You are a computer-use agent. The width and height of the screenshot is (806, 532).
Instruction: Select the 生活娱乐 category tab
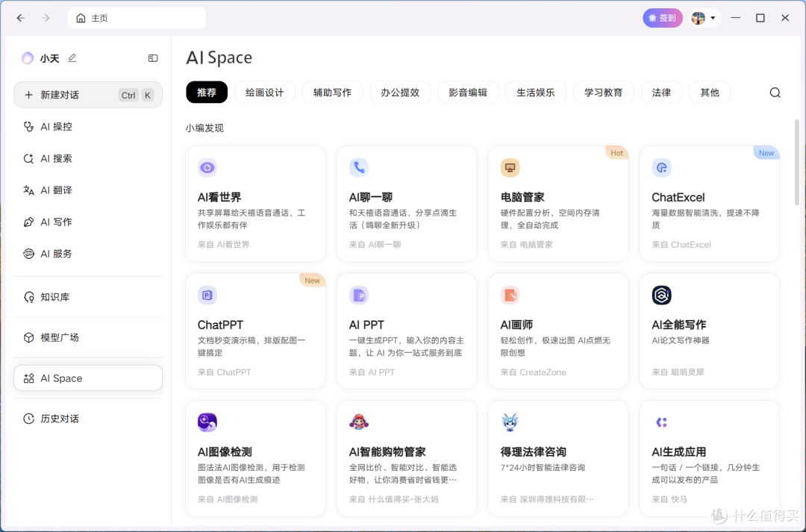click(536, 93)
